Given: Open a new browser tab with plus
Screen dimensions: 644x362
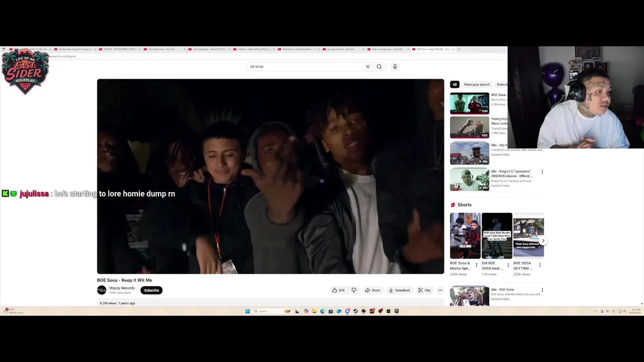Looking at the screenshot, I should tap(459, 49).
